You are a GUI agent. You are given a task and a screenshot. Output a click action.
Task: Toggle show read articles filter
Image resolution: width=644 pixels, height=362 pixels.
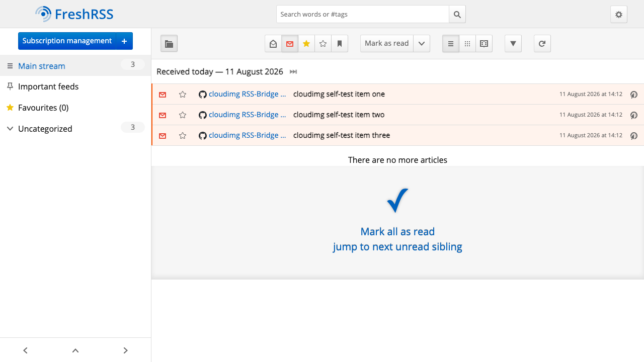(273, 44)
